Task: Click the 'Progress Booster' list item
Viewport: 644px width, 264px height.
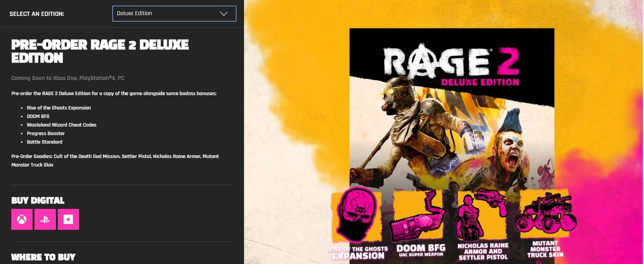Action: 46,134
